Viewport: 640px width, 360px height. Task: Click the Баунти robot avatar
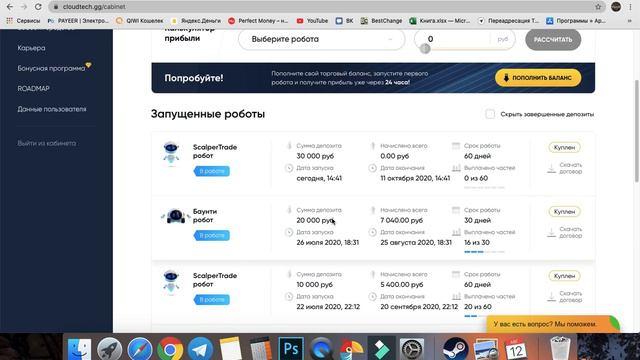click(176, 216)
